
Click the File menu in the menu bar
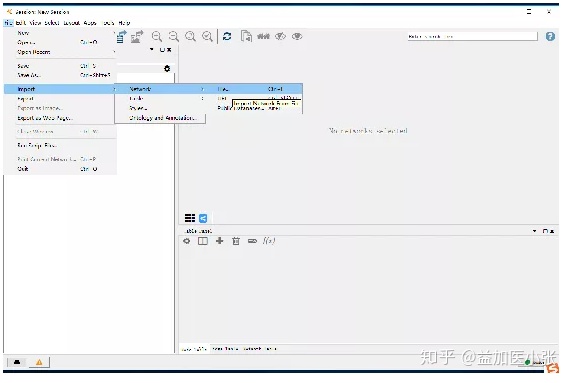coord(9,23)
